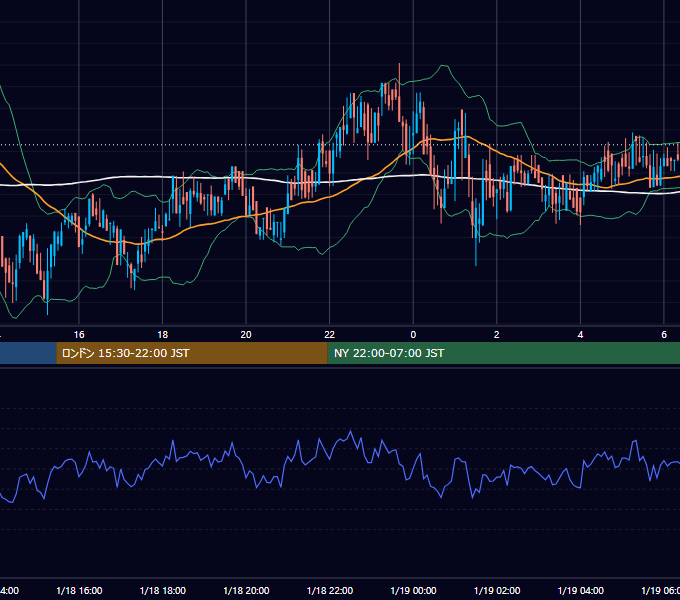680x600 pixels.
Task: Click the 6 hour label on chart axis
Action: 664,335
